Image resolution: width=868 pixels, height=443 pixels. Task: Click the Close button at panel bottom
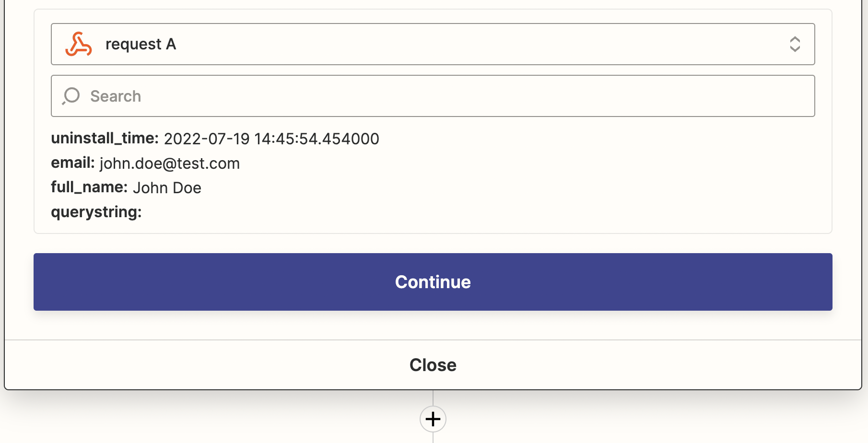433,365
